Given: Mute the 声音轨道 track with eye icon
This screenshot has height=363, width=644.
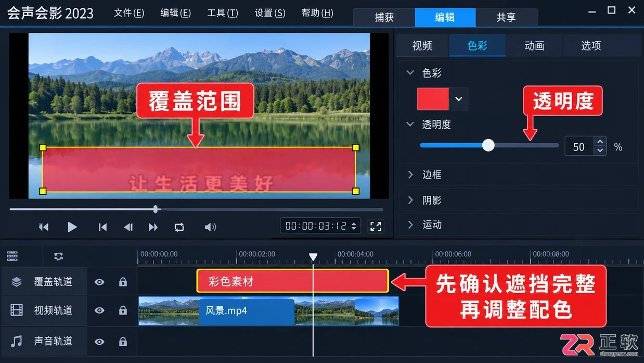Looking at the screenshot, I should click(99, 342).
